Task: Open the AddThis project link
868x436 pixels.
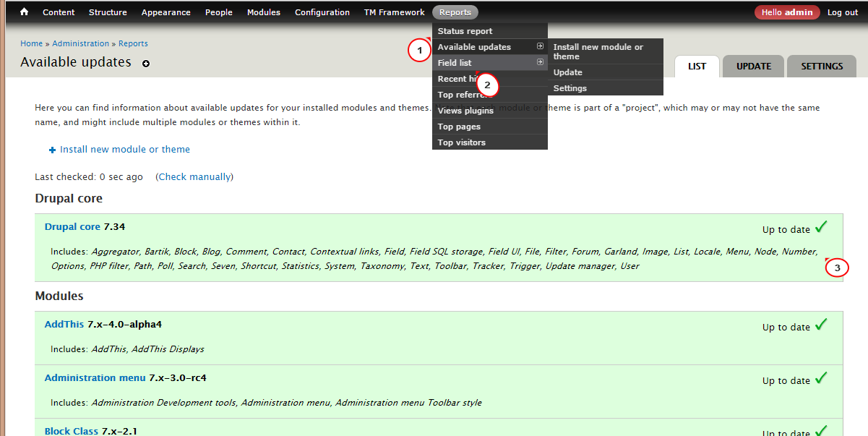Action: 64,324
